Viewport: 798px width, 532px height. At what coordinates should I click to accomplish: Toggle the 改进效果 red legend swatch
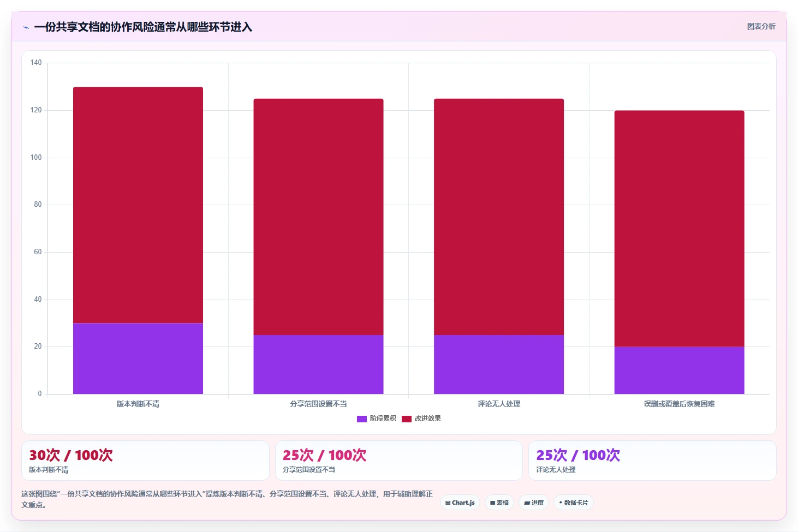pyautogui.click(x=407, y=419)
